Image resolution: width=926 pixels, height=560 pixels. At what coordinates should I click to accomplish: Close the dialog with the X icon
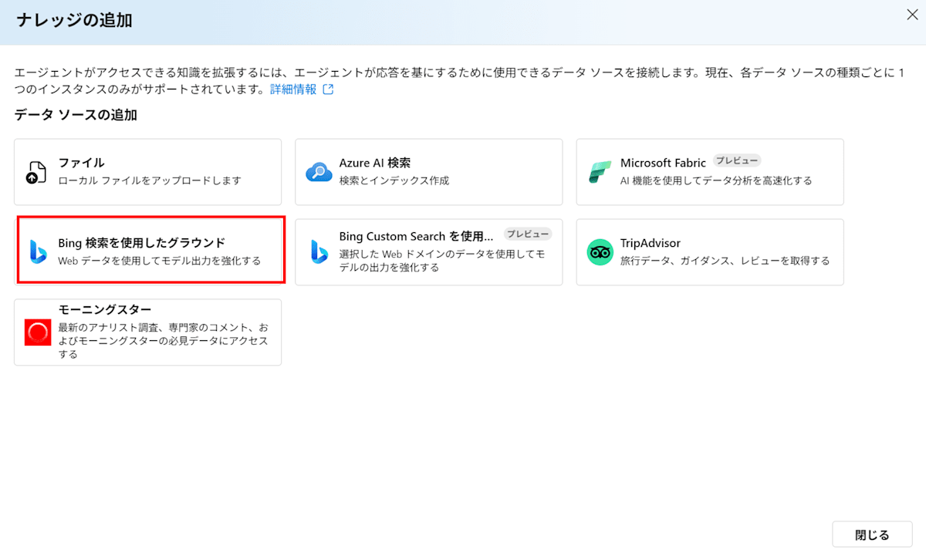[911, 15]
